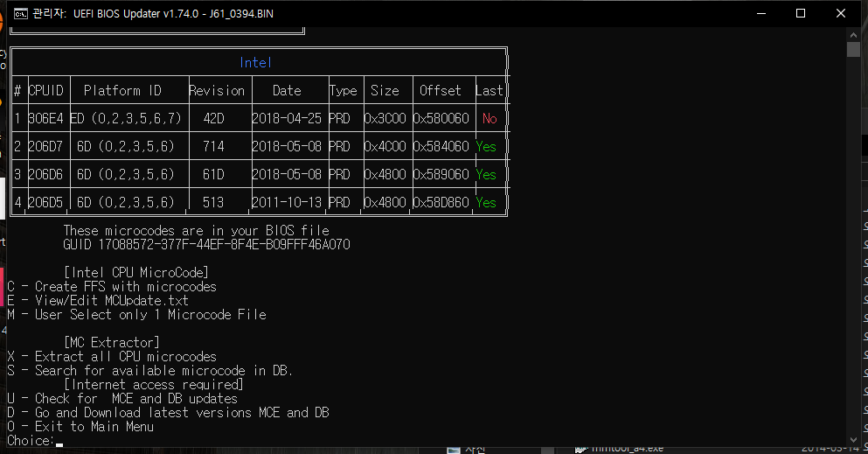
Task: Click '0 - Exit to Main Menu' option
Action: (x=80, y=426)
